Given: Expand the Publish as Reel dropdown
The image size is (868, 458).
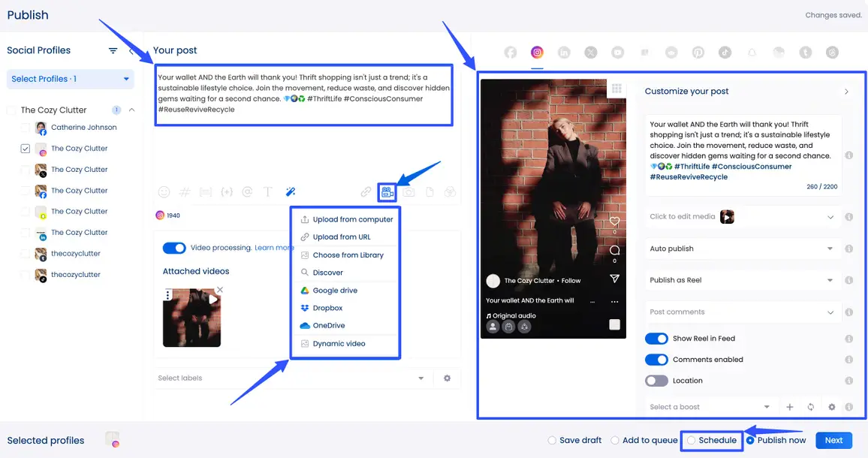Looking at the screenshot, I should pyautogui.click(x=742, y=280).
